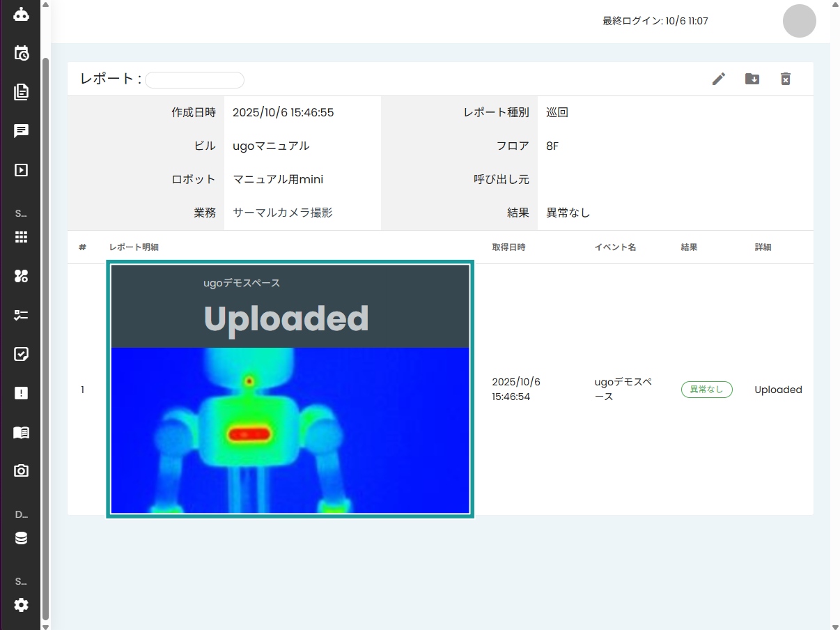This screenshot has height=630, width=840.
Task: Open the thermal camera image thumbnail
Action: tap(289, 389)
